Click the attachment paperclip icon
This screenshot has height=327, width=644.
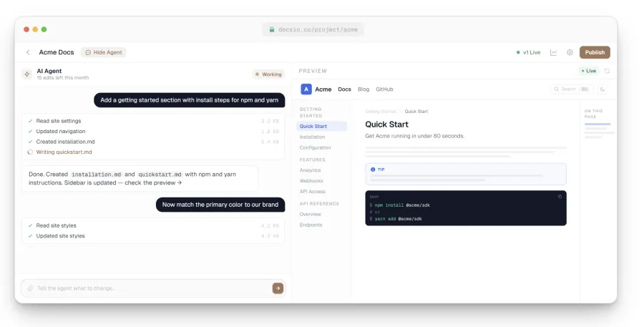click(x=30, y=288)
